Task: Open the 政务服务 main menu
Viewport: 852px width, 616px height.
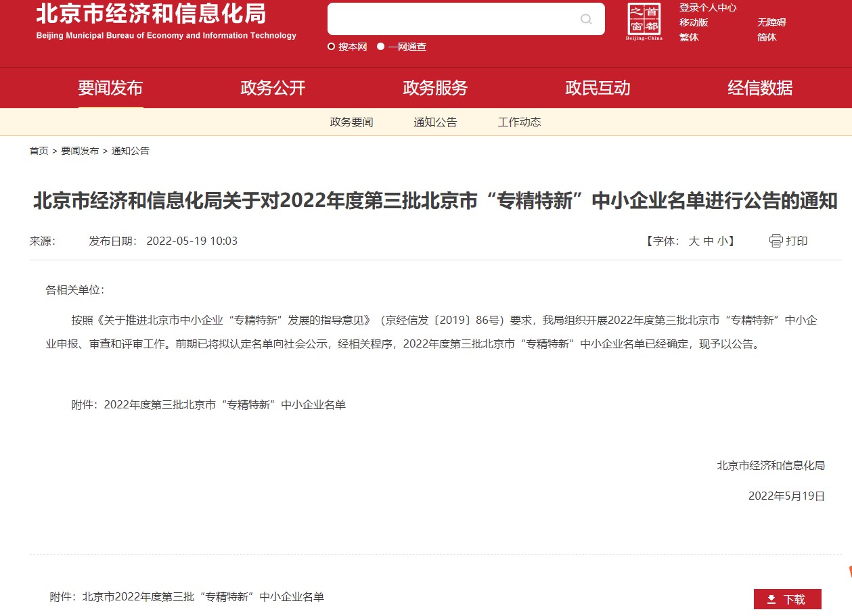Action: click(435, 88)
